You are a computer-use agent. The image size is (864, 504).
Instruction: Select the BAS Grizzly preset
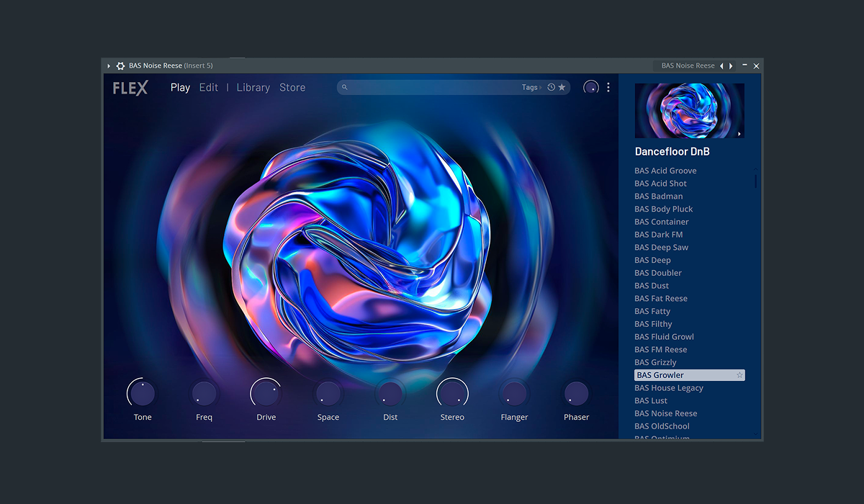click(x=656, y=363)
